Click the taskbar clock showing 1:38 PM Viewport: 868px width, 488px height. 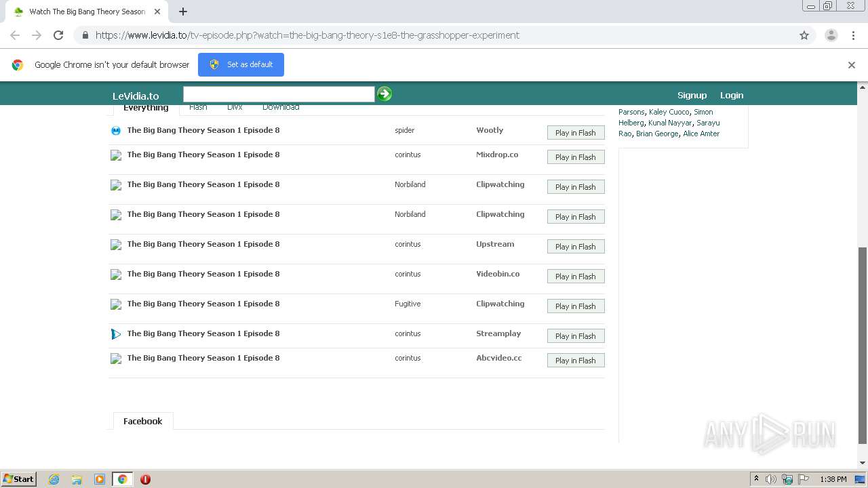(833, 479)
